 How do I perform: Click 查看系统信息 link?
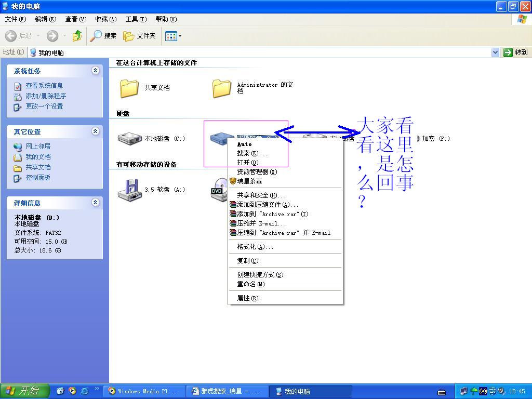point(44,86)
